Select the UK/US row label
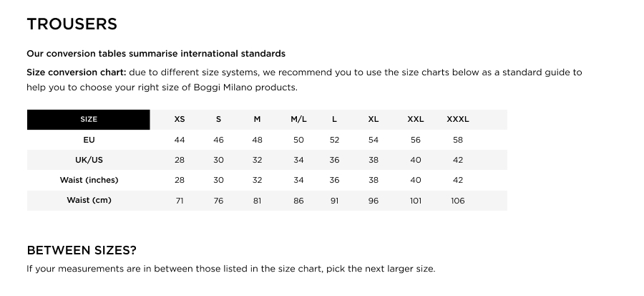Viewport: 644px width, 296px height. 89,160
